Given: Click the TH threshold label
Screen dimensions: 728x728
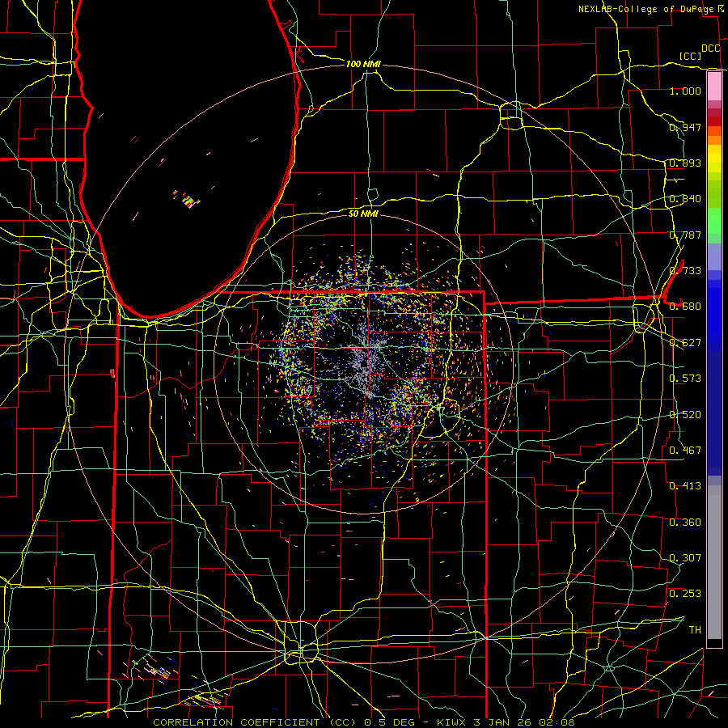Looking at the screenshot, I should [x=695, y=629].
